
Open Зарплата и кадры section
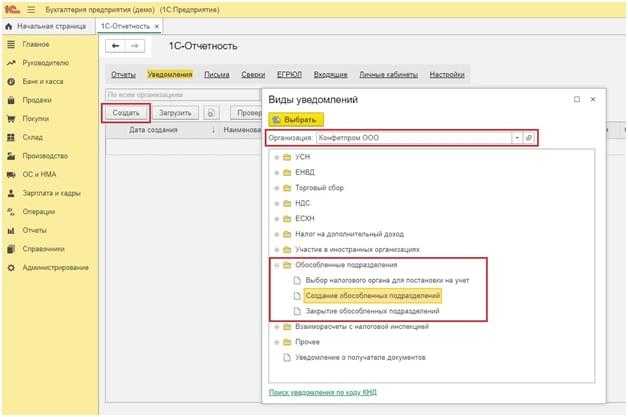pos(51,193)
